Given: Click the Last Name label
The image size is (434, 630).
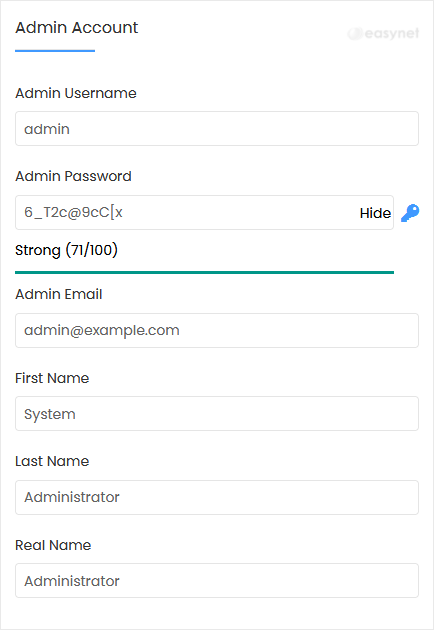Looking at the screenshot, I should click(52, 461).
